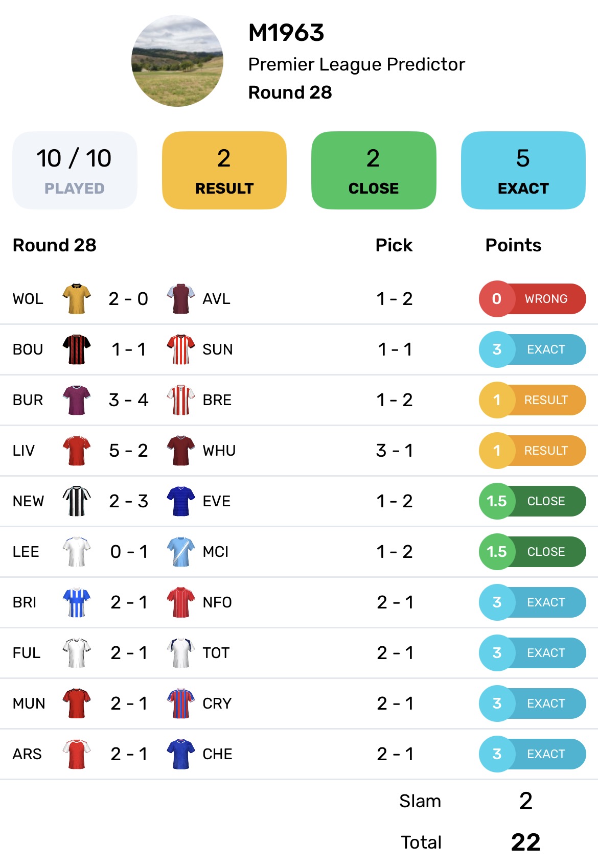The image size is (598, 868).
Task: Click the M1963 username heading
Action: (286, 33)
